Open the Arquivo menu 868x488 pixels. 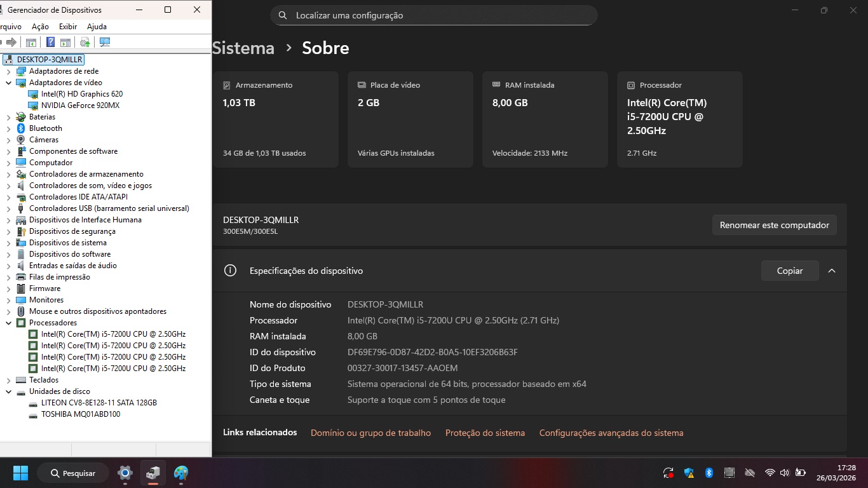10,27
